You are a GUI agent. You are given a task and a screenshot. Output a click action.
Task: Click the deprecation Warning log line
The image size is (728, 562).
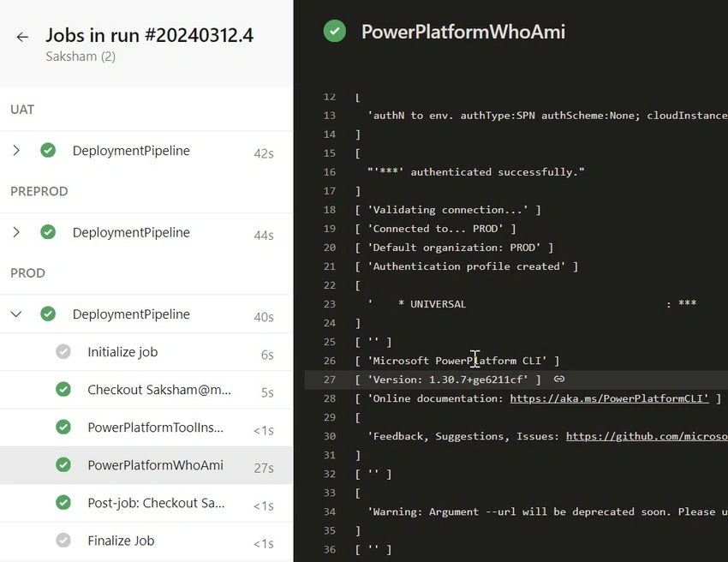[547, 511]
